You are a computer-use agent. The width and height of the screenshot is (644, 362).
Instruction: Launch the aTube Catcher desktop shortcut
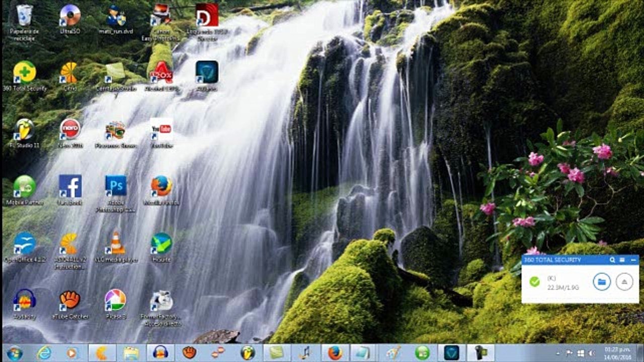[x=70, y=300]
